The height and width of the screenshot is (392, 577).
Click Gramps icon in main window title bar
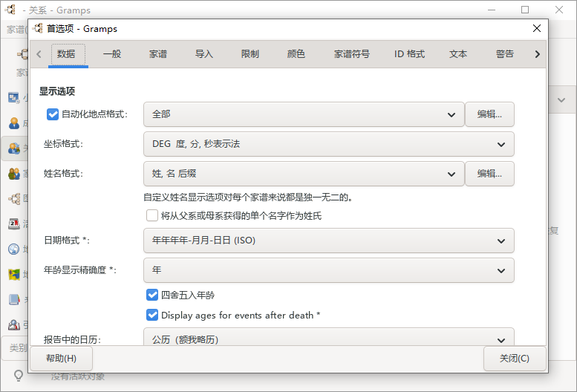[10, 10]
